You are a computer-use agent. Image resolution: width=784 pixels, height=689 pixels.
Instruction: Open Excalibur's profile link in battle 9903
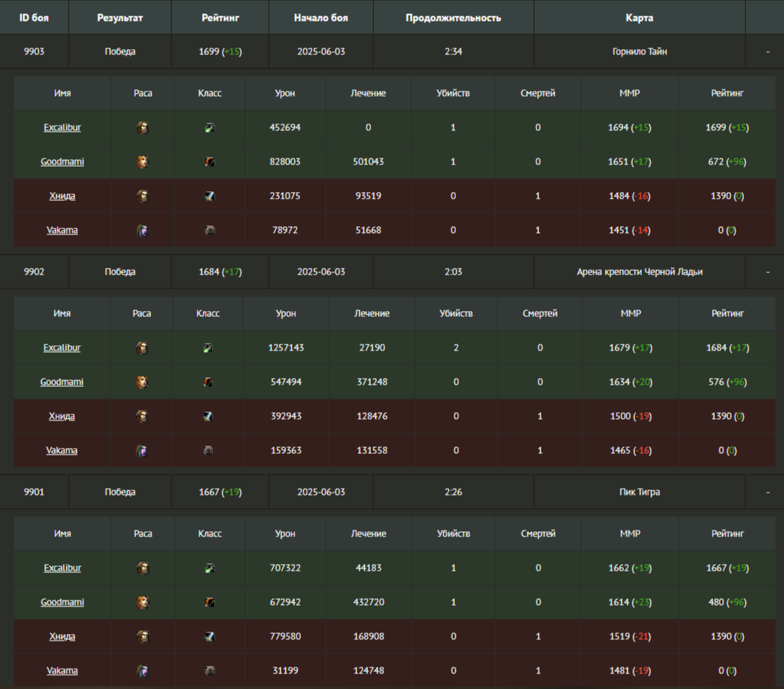(63, 128)
